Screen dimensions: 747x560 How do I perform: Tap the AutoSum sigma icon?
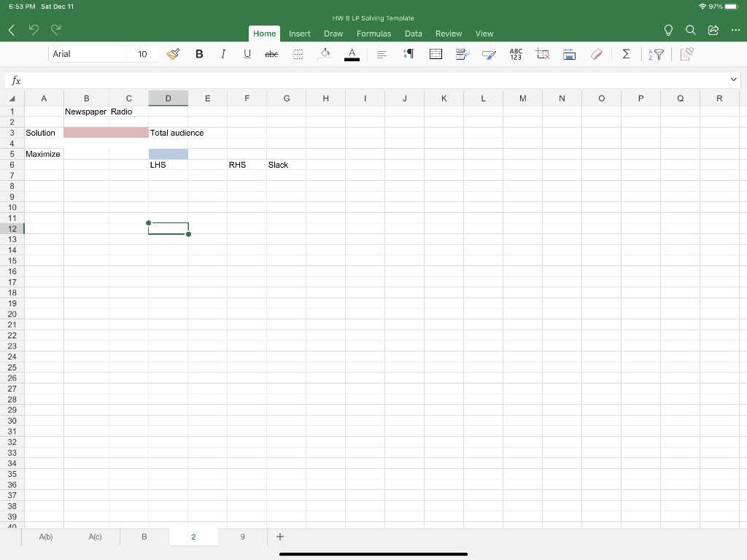[627, 54]
